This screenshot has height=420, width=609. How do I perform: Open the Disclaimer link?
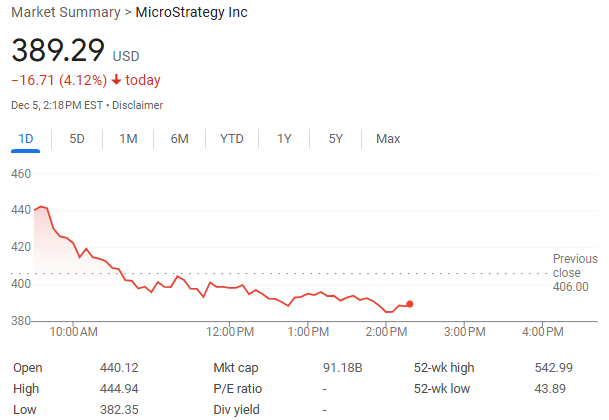137,105
